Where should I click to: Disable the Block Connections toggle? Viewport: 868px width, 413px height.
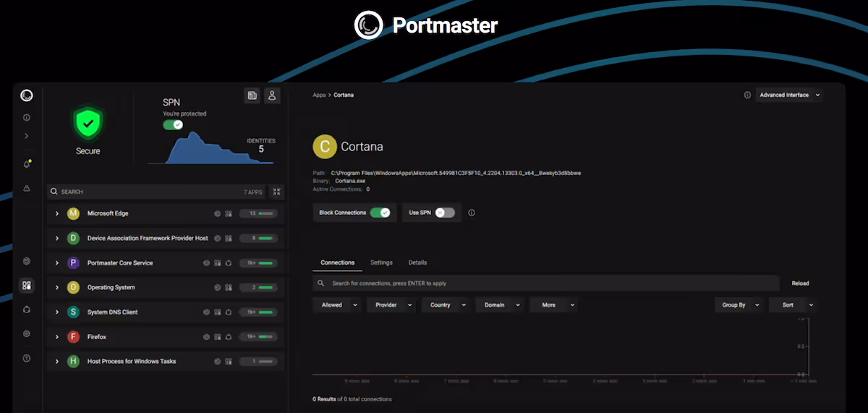380,213
